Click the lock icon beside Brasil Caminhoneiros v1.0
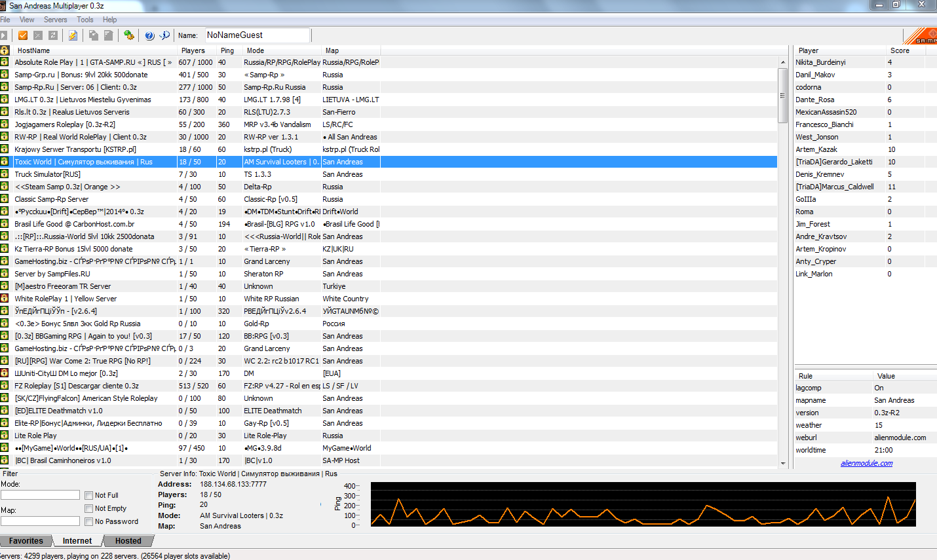This screenshot has width=937, height=560. [x=4, y=460]
